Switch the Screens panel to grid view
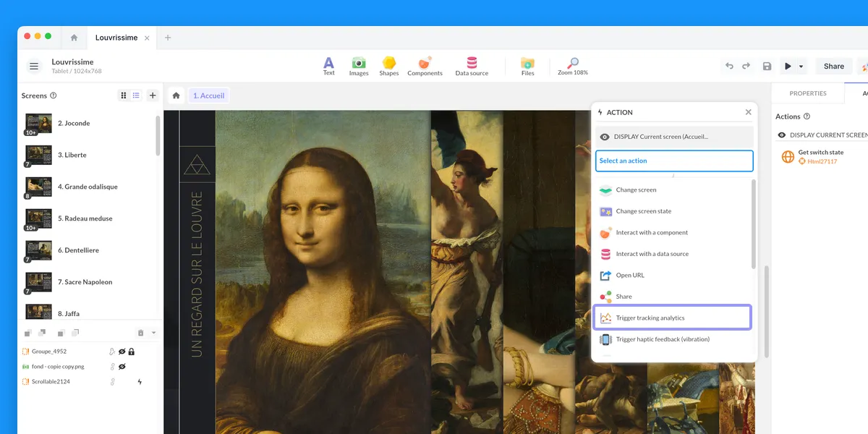 (124, 95)
